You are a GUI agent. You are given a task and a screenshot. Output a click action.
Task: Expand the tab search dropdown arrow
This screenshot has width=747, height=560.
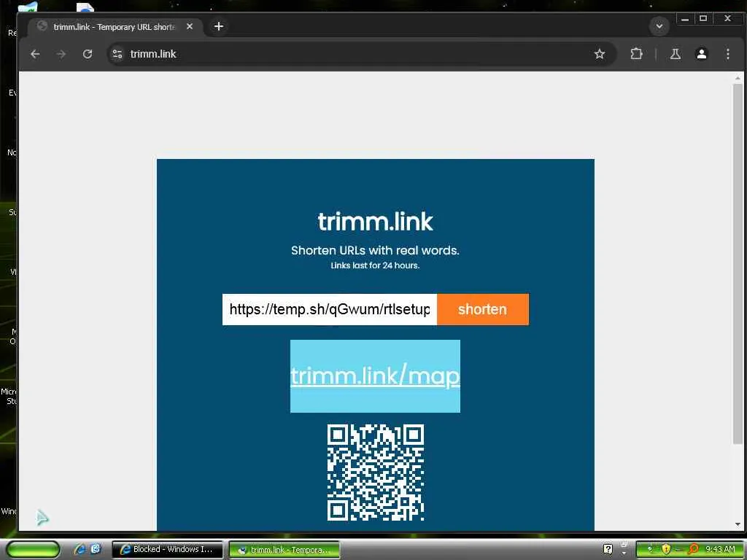click(659, 26)
